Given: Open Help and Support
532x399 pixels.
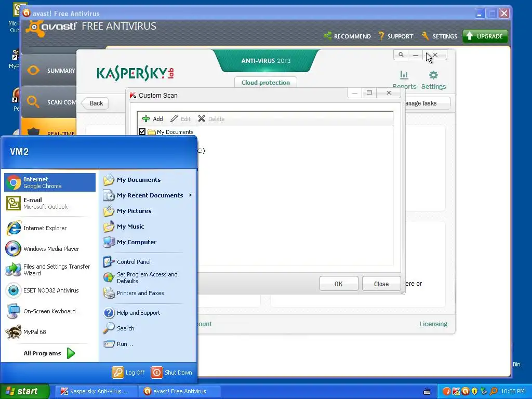Looking at the screenshot, I should tap(148, 313).
